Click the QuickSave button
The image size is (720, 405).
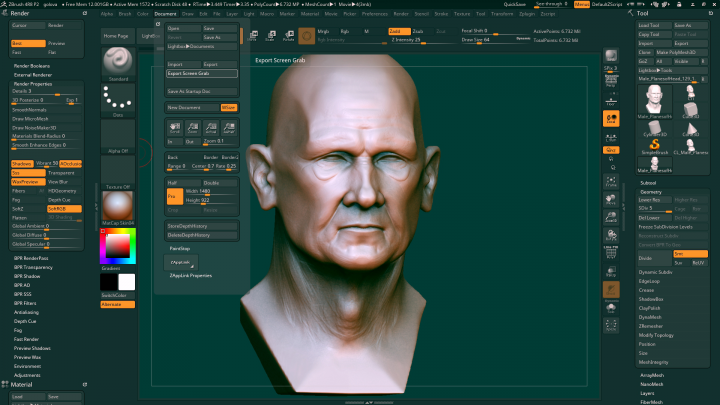(x=514, y=4)
